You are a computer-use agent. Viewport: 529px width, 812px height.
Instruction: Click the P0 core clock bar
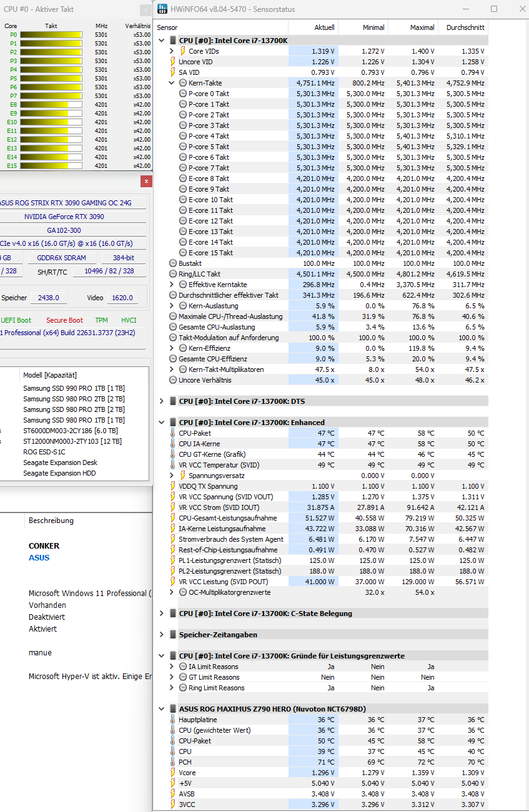point(51,35)
